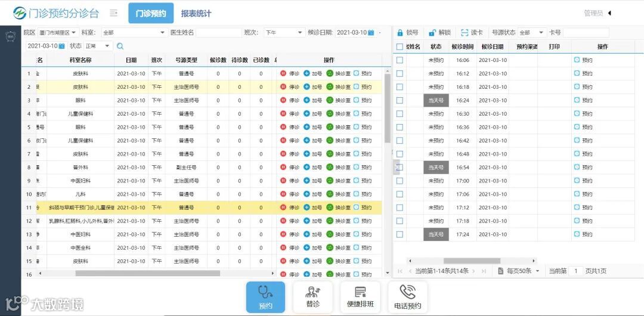
Task: Click the 号源类型 column header
Action: pos(186,60)
